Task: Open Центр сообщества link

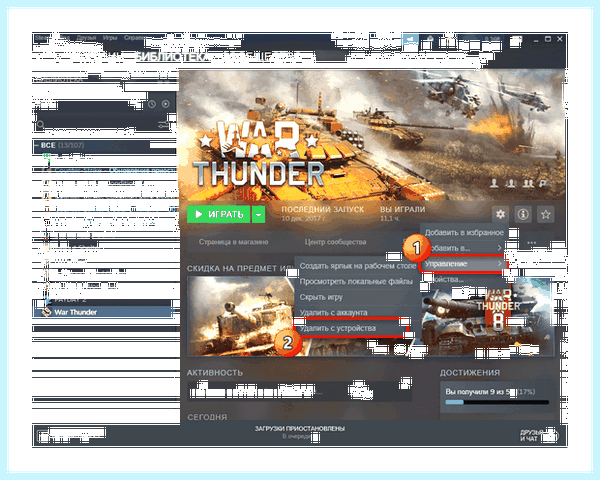Action: pyautogui.click(x=335, y=242)
